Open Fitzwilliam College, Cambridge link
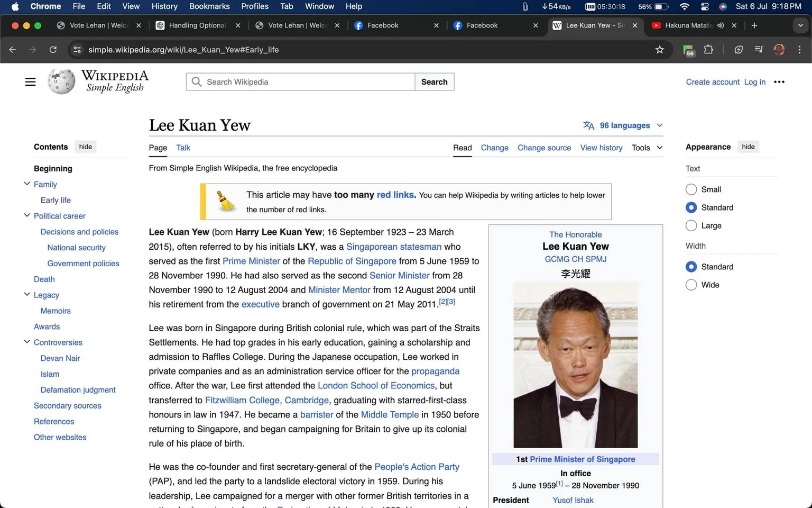Image resolution: width=812 pixels, height=508 pixels. pyautogui.click(x=267, y=400)
